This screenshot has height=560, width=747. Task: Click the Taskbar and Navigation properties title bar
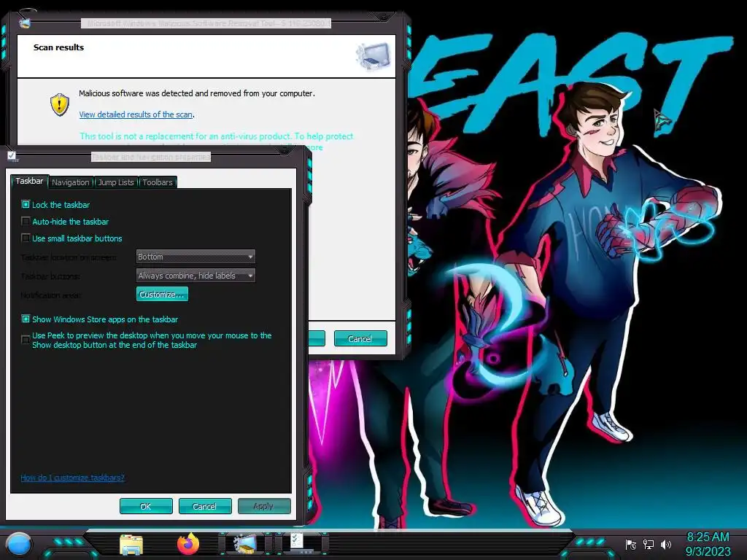tap(150, 157)
